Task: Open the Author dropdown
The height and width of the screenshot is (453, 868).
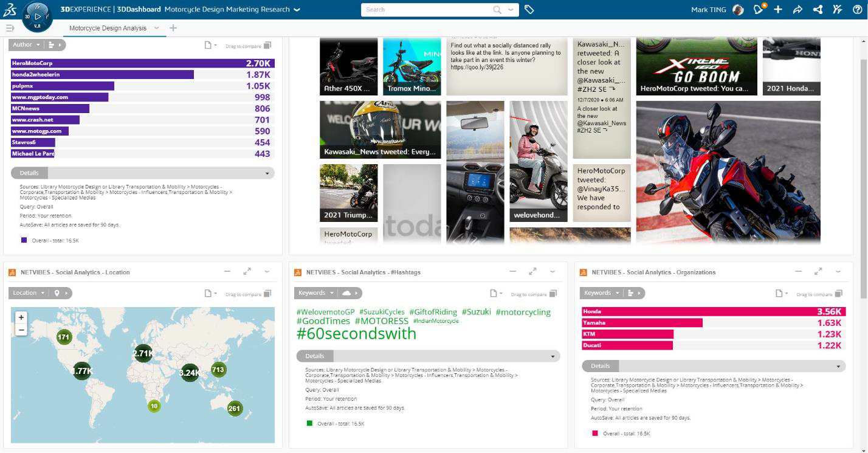Action: 27,44
